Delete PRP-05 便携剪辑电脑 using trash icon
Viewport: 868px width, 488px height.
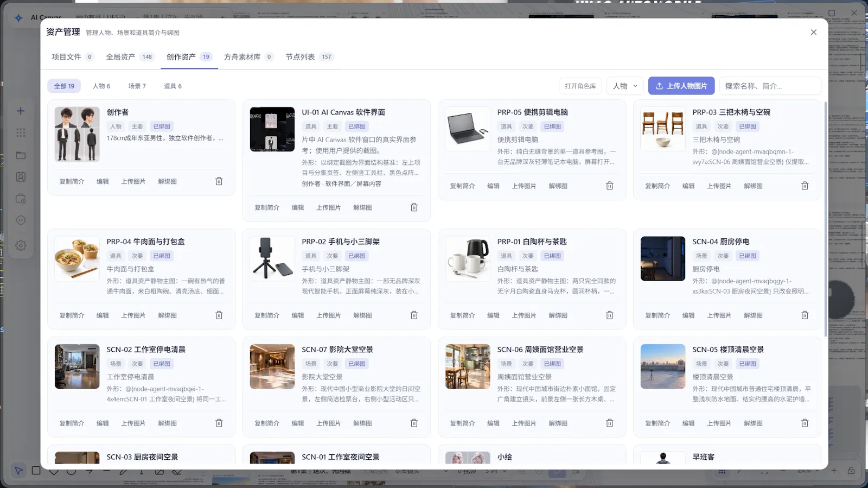pos(610,186)
